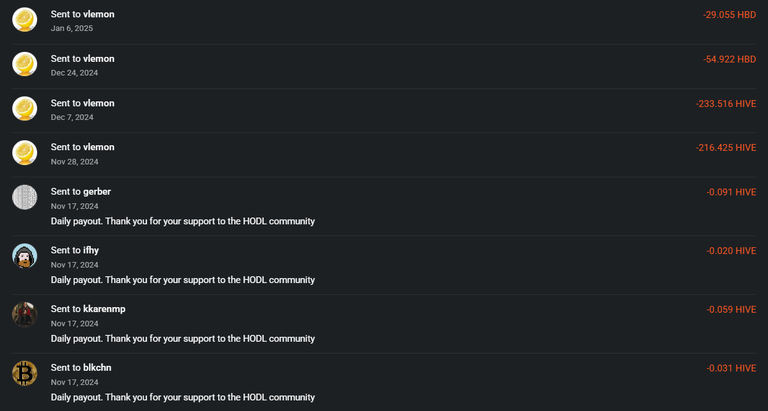
Task: Open vlemon link in Jan 6, 2025 transfer
Action: coord(98,14)
